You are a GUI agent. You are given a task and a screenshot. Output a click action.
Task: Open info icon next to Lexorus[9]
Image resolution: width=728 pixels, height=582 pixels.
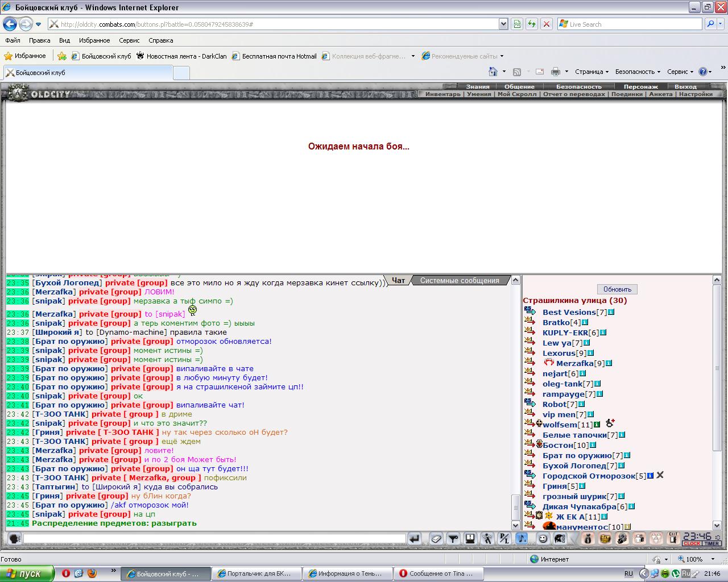pyautogui.click(x=590, y=353)
